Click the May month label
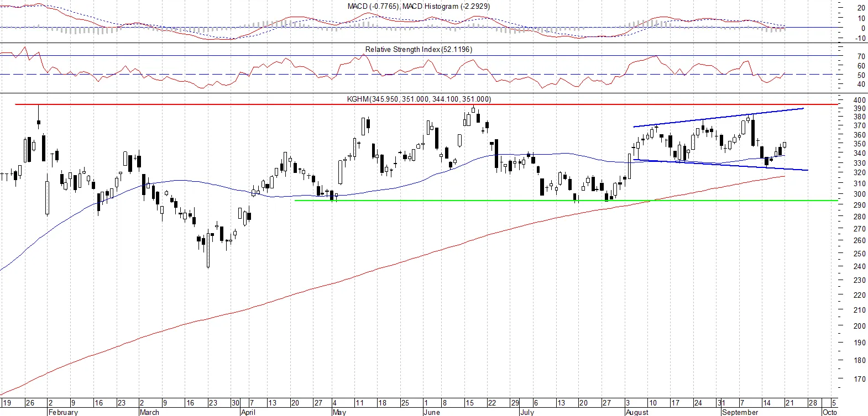Screen dimensions: 868x416 tap(339, 412)
